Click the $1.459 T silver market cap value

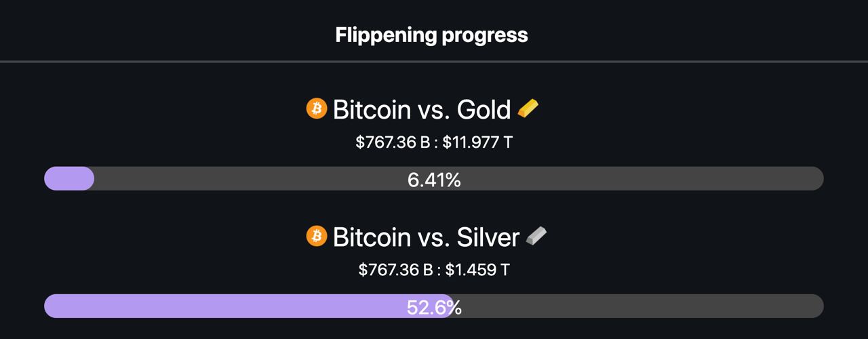pos(479,270)
